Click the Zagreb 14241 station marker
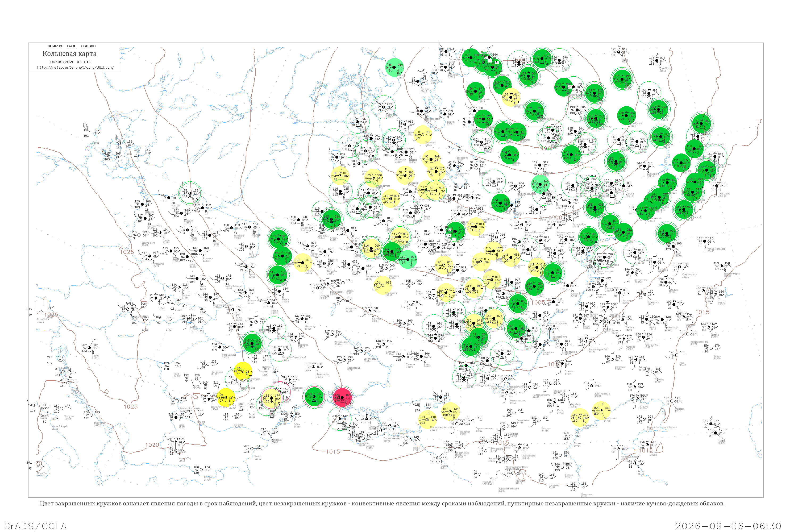Image resolution: width=798 pixels, height=532 pixels. (x=89, y=348)
